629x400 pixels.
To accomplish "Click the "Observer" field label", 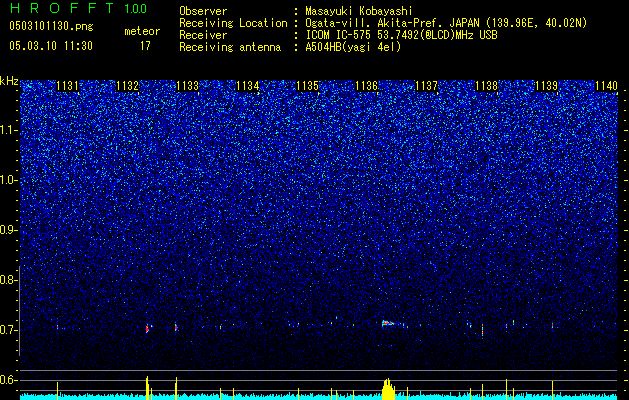I will click(x=203, y=11).
